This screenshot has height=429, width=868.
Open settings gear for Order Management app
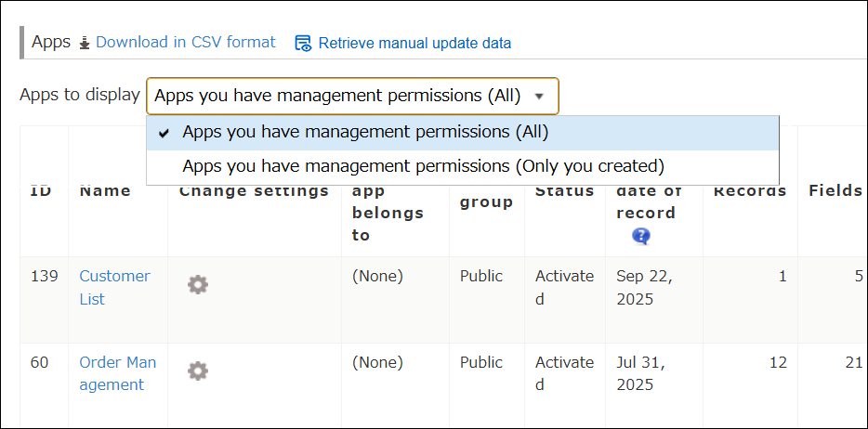[197, 370]
